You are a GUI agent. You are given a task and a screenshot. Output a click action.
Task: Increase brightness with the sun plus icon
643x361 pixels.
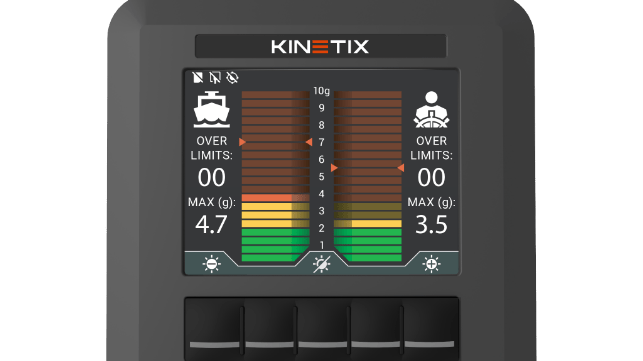tap(431, 264)
